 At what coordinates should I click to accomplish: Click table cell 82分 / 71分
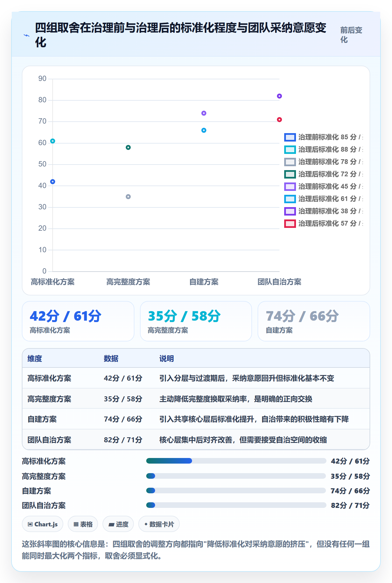(x=123, y=440)
